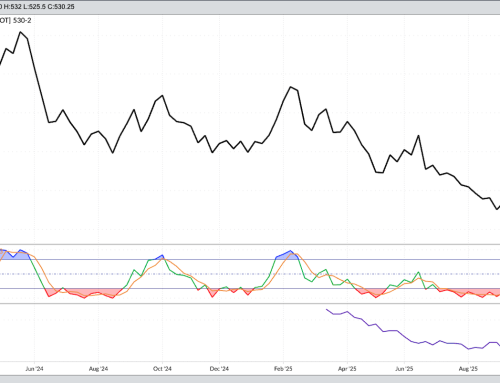This screenshot has width=500, height=383.
Task: Select the Jun '25 date axis label
Action: (x=404, y=369)
